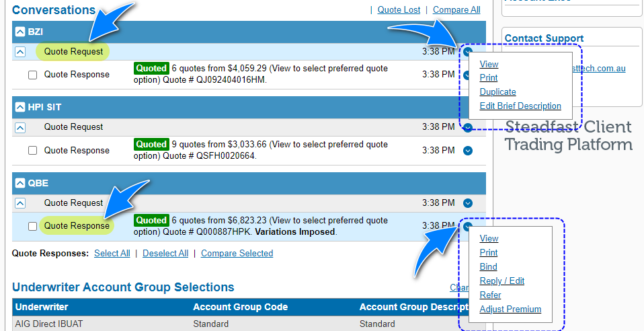Screen dimensions: 644x331
Task: Click the AIG Direct IBUAT table cell
Action: click(x=102, y=324)
